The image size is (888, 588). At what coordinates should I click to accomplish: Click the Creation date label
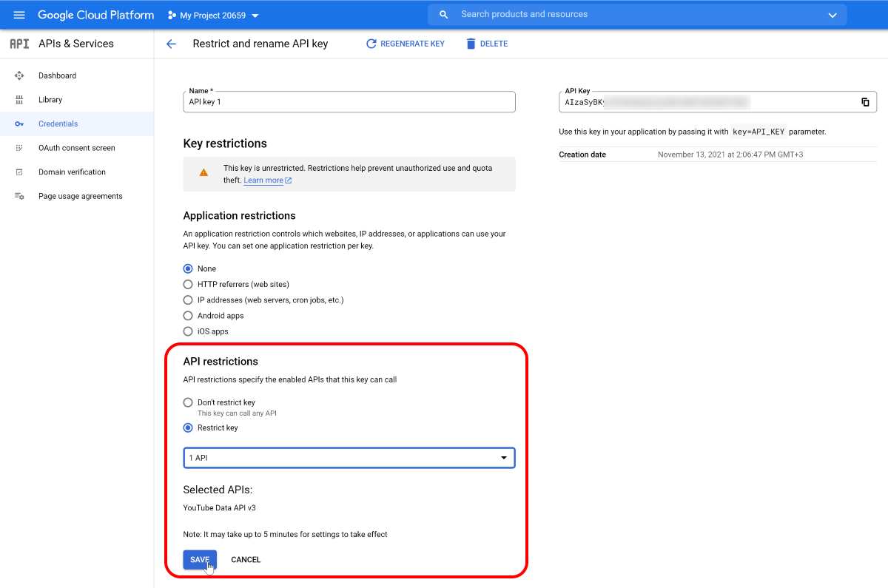point(582,155)
